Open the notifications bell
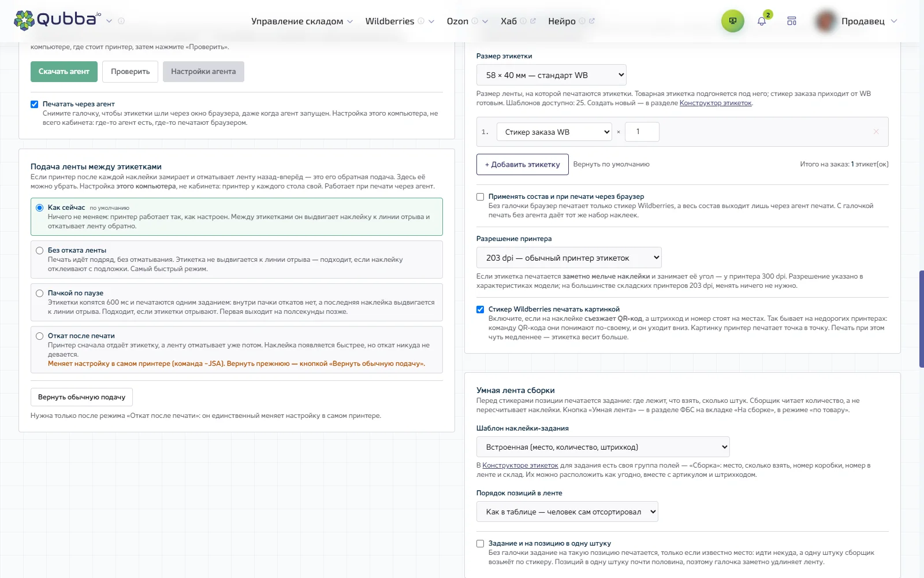The height and width of the screenshot is (578, 924). coord(762,21)
